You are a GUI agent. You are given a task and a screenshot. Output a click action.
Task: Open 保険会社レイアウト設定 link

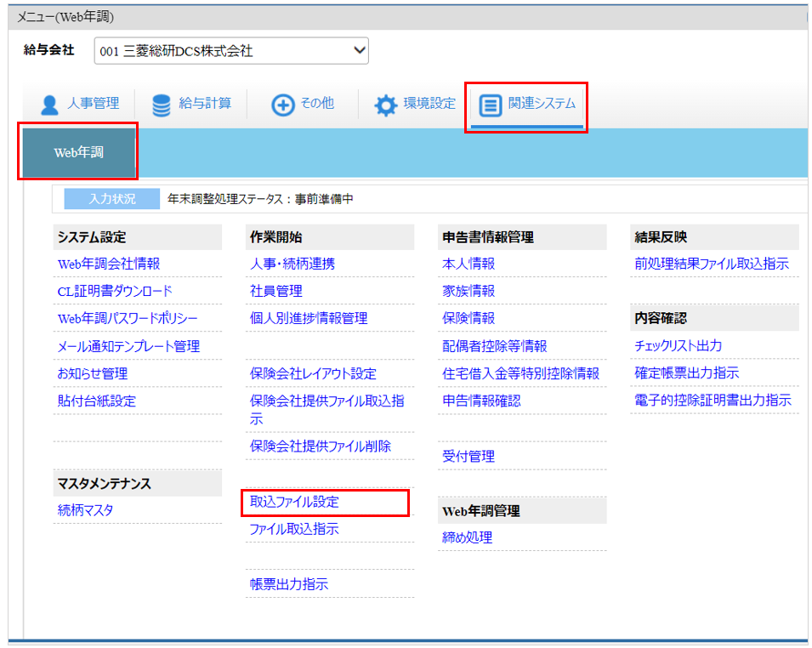(313, 373)
